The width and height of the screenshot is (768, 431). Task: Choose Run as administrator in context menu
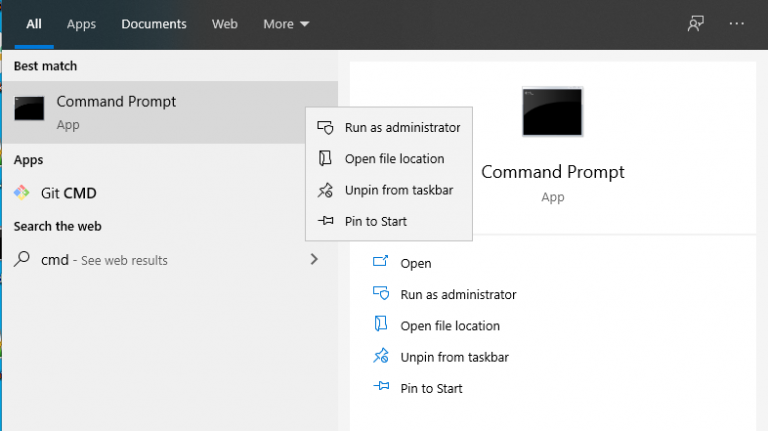pyautogui.click(x=402, y=128)
